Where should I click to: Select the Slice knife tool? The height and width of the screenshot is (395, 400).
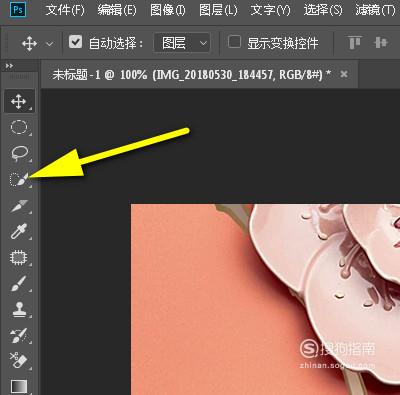[19, 206]
